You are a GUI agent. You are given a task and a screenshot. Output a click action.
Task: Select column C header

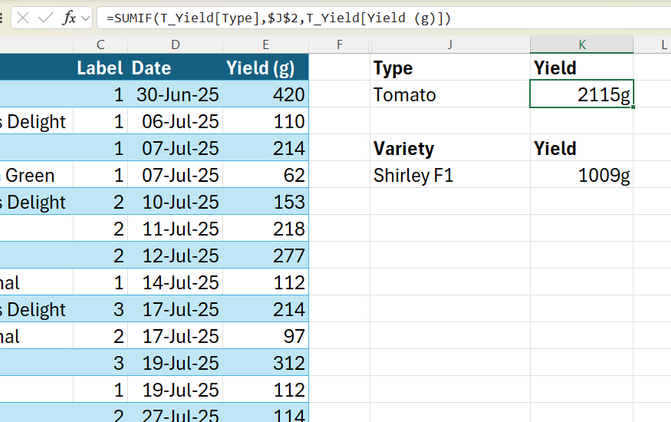[101, 45]
